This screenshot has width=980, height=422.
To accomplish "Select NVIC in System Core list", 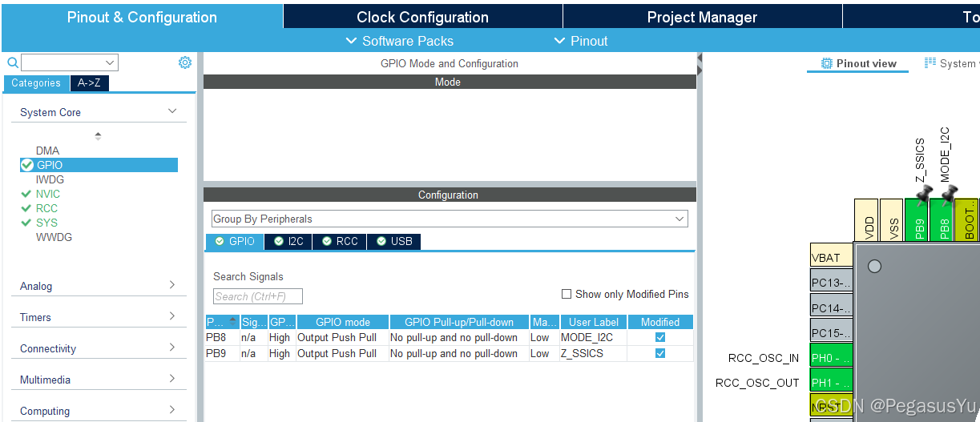I will pos(48,194).
